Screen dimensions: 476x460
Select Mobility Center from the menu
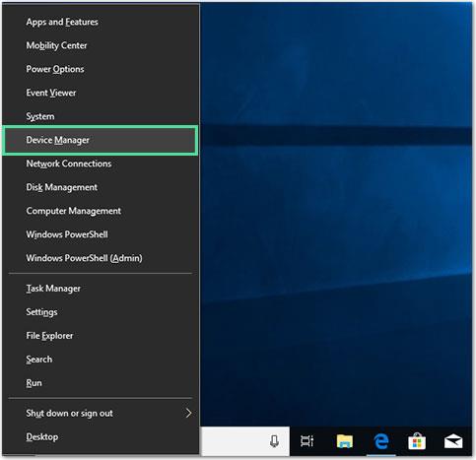pos(101,45)
